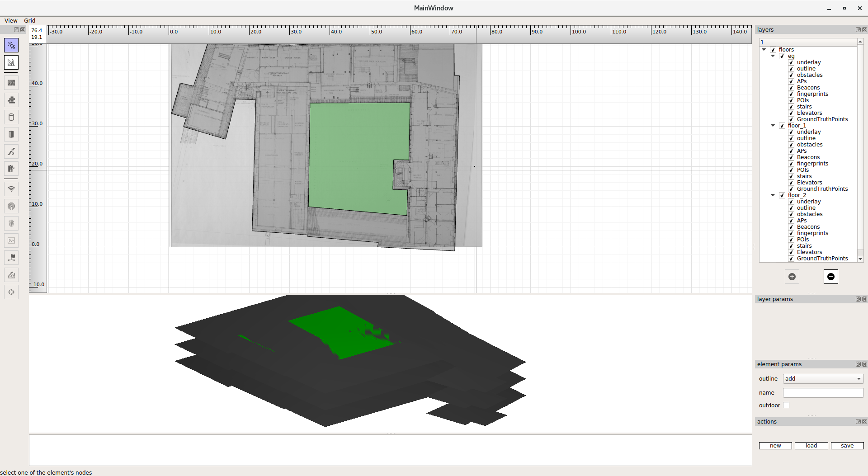Collapse the floor_1 tree node
This screenshot has width=868, height=476.
pyautogui.click(x=773, y=126)
